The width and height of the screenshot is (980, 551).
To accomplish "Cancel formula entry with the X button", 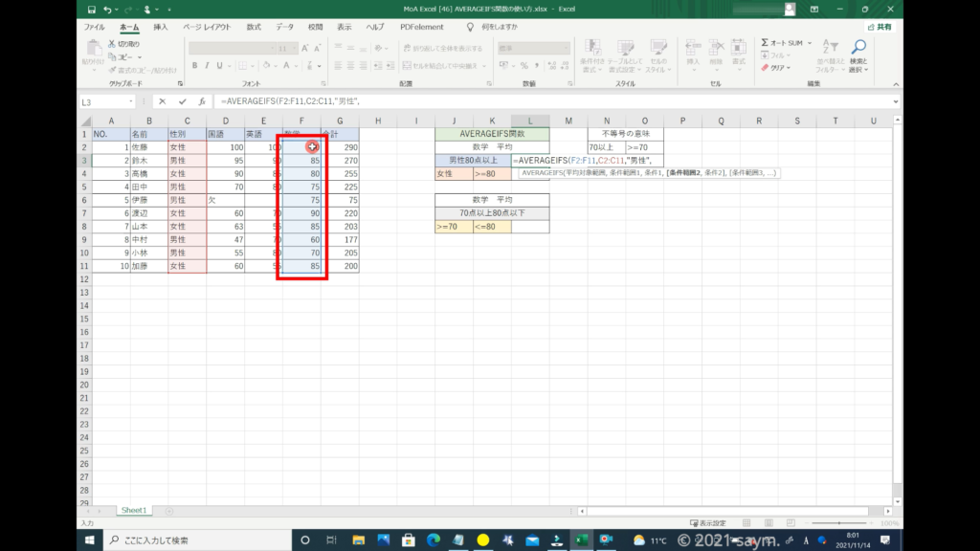I will click(x=163, y=101).
